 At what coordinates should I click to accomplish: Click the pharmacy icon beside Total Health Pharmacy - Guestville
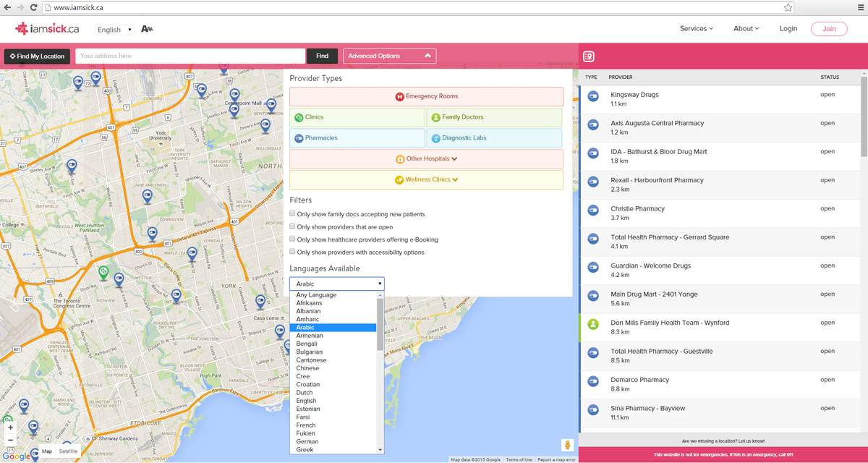(x=593, y=352)
